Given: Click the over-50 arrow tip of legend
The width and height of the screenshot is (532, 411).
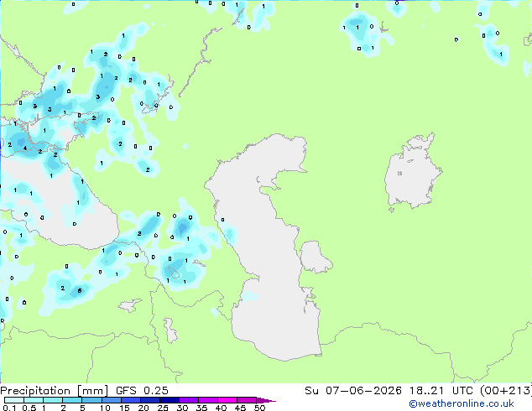Looking at the screenshot, I should 266,400.
